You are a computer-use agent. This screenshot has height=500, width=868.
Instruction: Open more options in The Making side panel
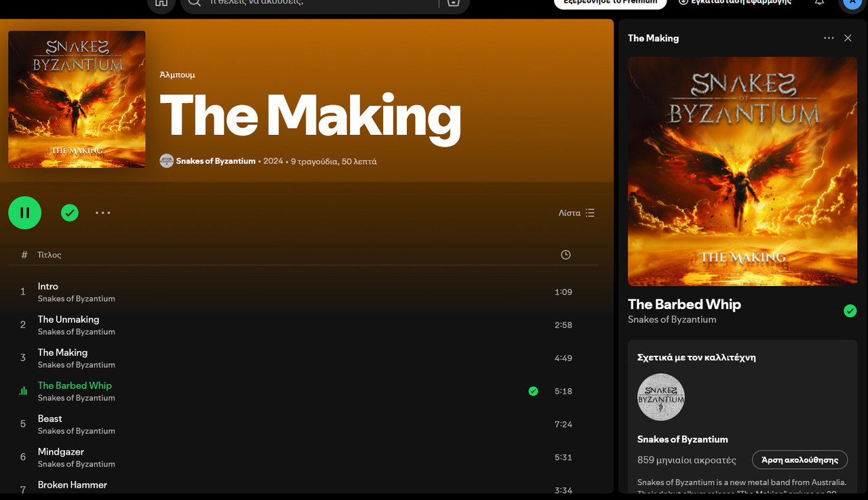coord(829,38)
